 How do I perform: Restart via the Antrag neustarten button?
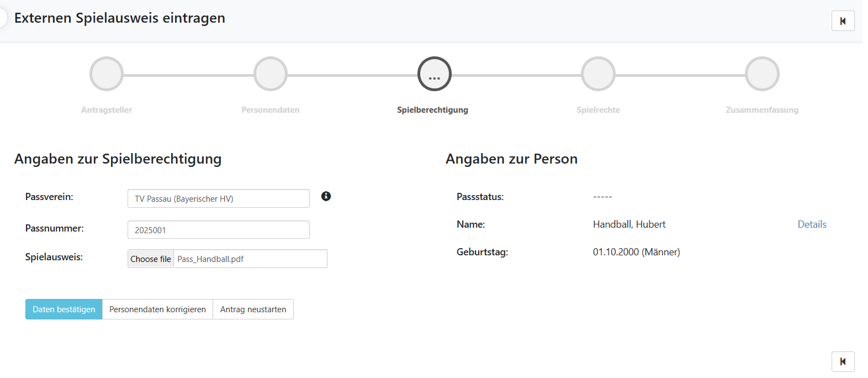[253, 309]
